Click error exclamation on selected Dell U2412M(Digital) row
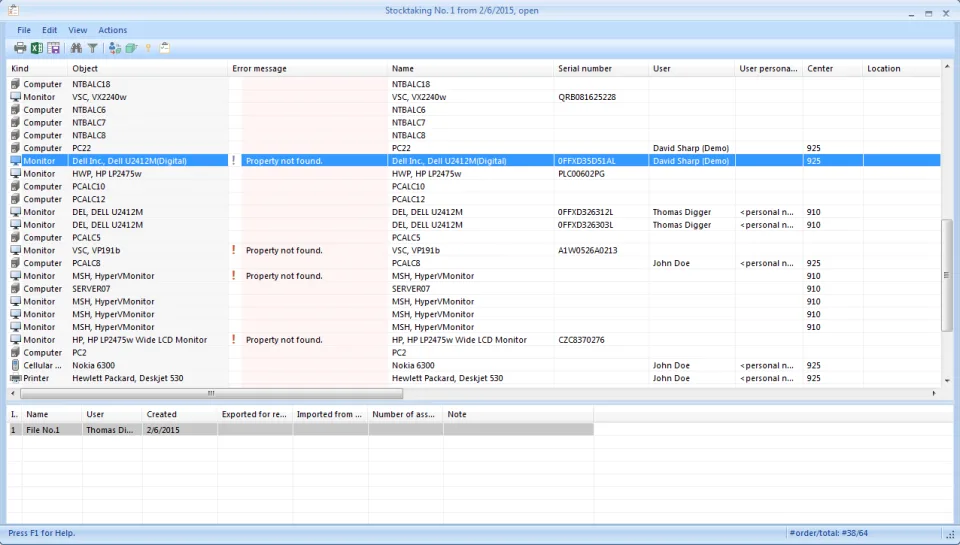This screenshot has width=960, height=545. (233, 160)
